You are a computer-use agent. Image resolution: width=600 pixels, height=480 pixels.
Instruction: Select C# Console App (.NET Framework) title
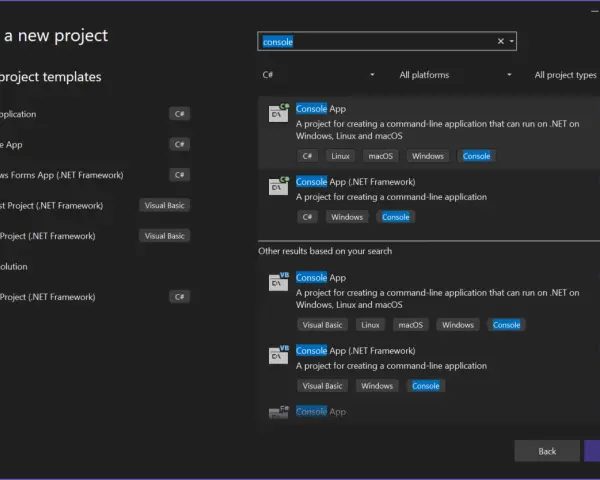[355, 182]
